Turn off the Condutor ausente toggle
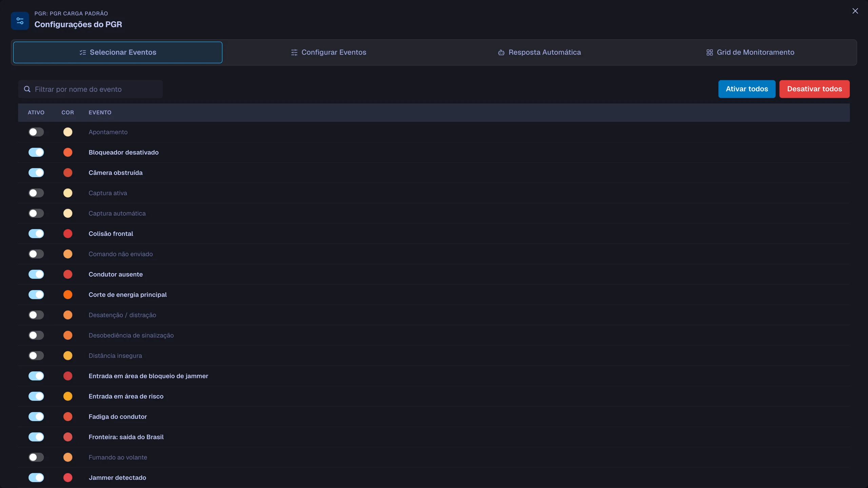 tap(36, 274)
